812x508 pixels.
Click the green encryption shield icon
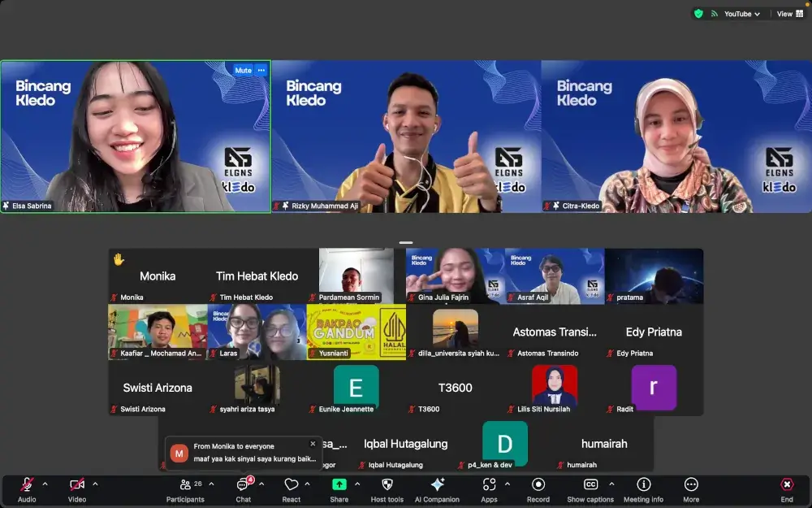(x=698, y=14)
